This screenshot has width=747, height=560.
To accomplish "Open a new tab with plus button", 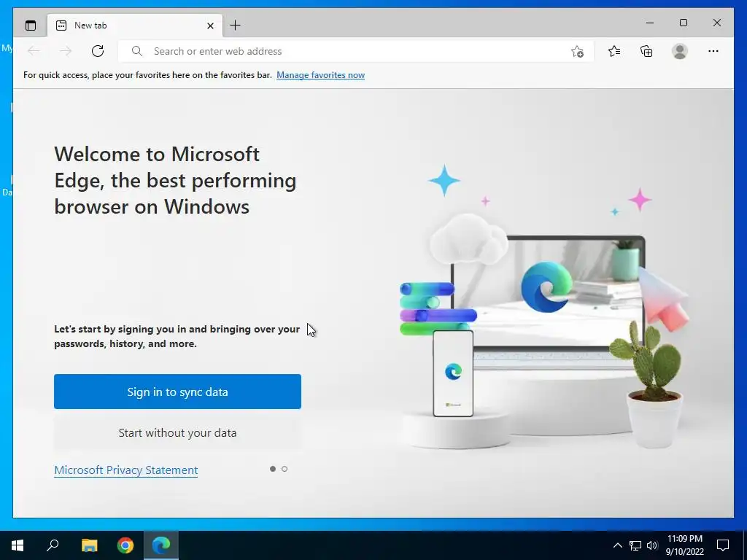I will (235, 26).
